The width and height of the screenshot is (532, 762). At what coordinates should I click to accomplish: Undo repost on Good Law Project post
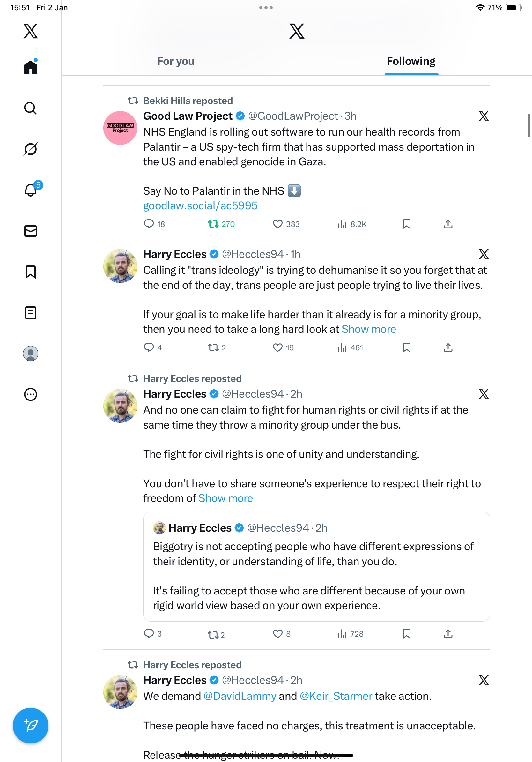(213, 224)
